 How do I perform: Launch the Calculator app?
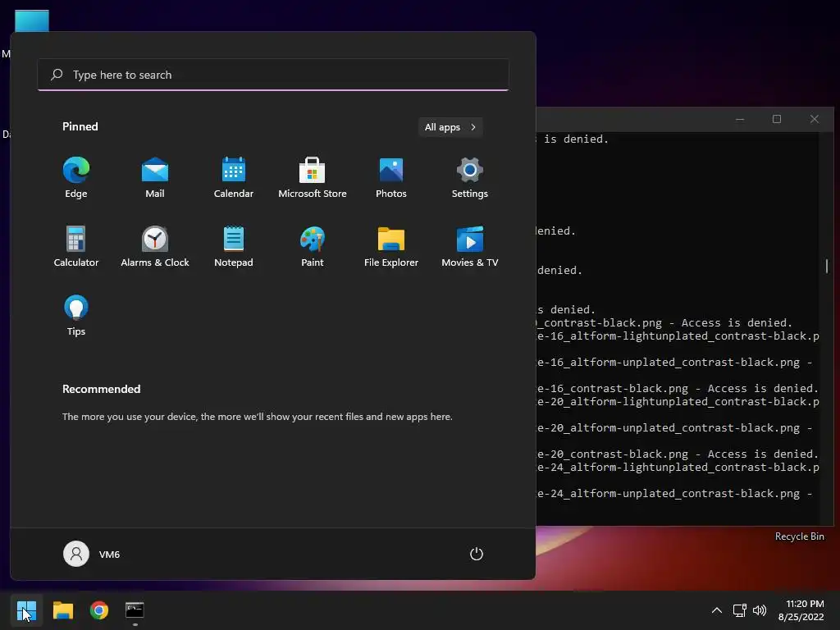pyautogui.click(x=76, y=246)
